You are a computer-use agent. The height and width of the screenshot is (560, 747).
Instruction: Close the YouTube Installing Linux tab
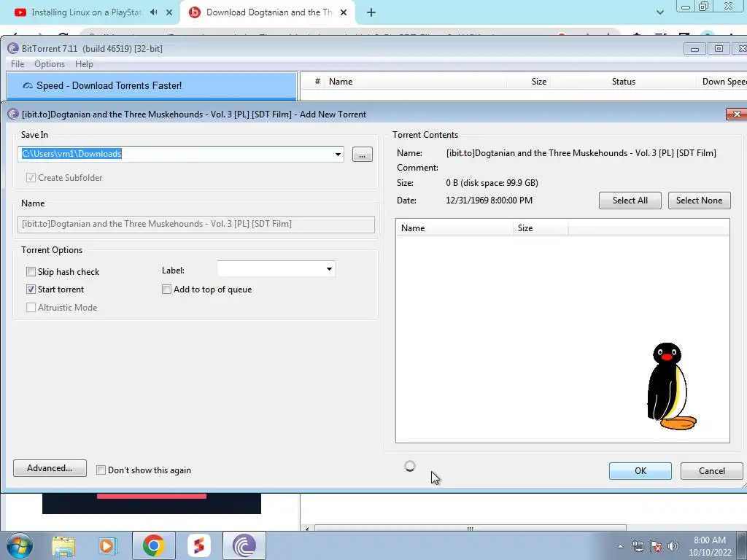click(x=169, y=12)
